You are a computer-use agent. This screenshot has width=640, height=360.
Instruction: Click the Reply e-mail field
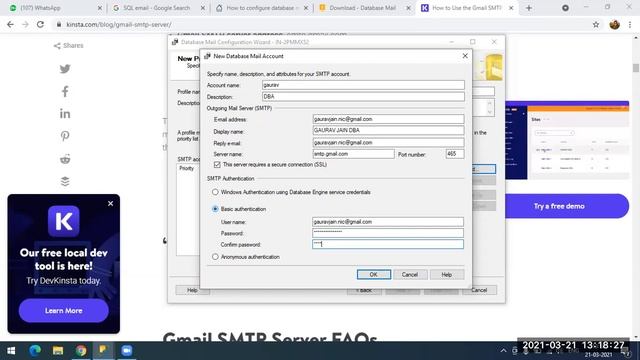pyautogui.click(x=388, y=142)
